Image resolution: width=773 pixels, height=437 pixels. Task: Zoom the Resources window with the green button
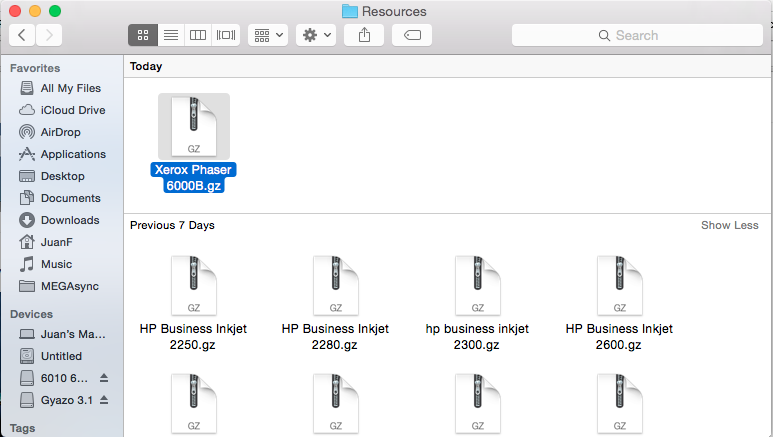pyautogui.click(x=55, y=11)
